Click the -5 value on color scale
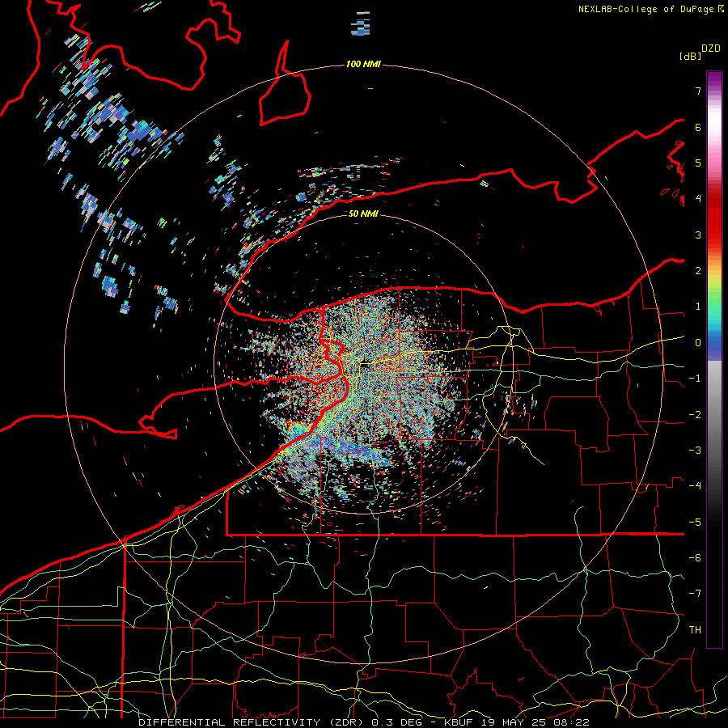 [695, 523]
